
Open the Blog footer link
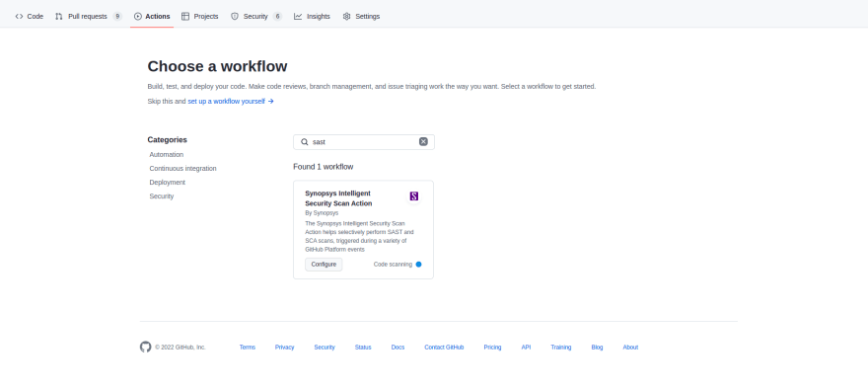pos(597,348)
